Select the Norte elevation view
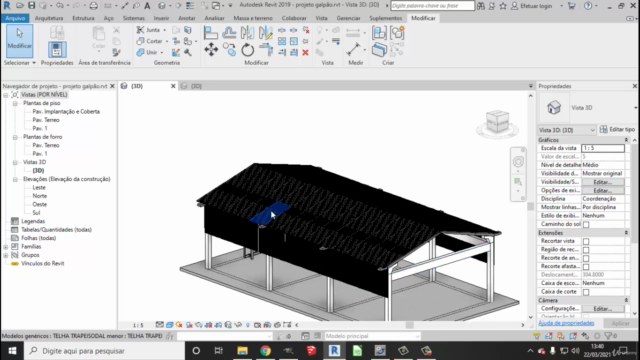Screen dimensions: 640x360 [x=40, y=196]
